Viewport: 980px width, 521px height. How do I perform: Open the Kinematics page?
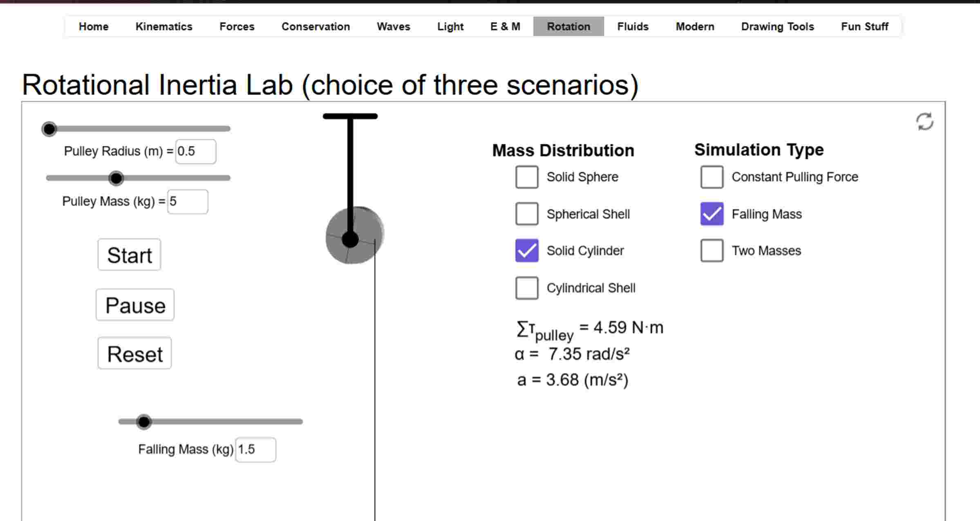[x=163, y=27]
